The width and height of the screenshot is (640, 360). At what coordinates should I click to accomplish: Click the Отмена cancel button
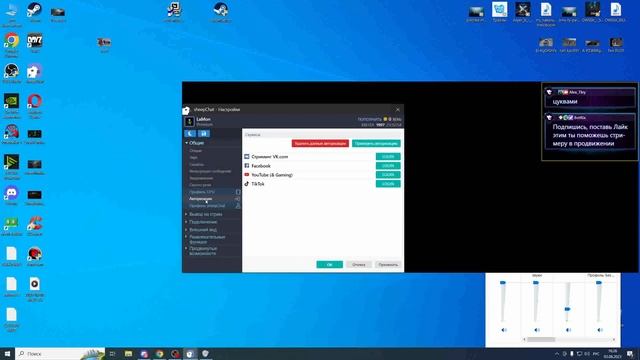[x=359, y=264]
